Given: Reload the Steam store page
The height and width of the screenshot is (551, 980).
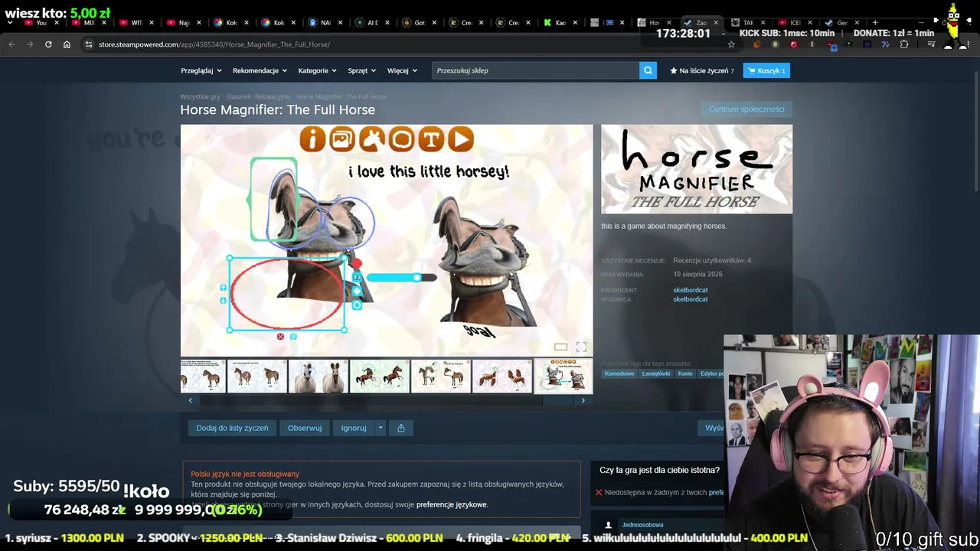Looking at the screenshot, I should (48, 44).
